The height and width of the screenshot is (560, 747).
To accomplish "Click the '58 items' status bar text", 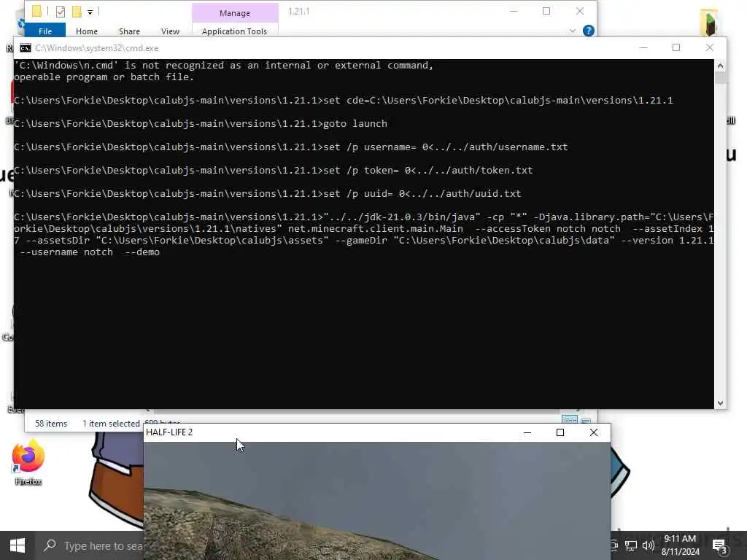I will click(51, 424).
